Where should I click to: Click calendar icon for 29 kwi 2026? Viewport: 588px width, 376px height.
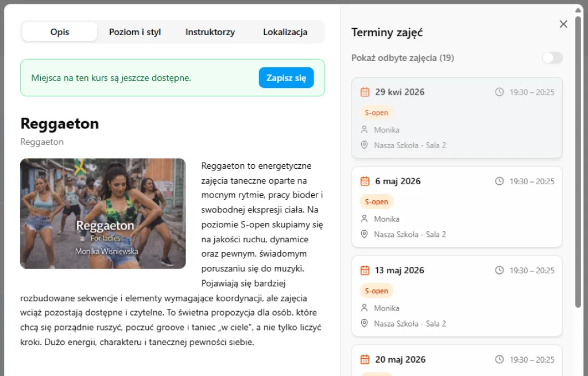[x=365, y=92]
